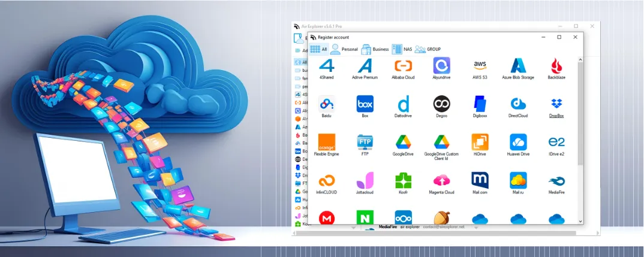Click the dialog's scroll down arrow
Screen dimensions: 644x257
pyautogui.click(x=580, y=221)
